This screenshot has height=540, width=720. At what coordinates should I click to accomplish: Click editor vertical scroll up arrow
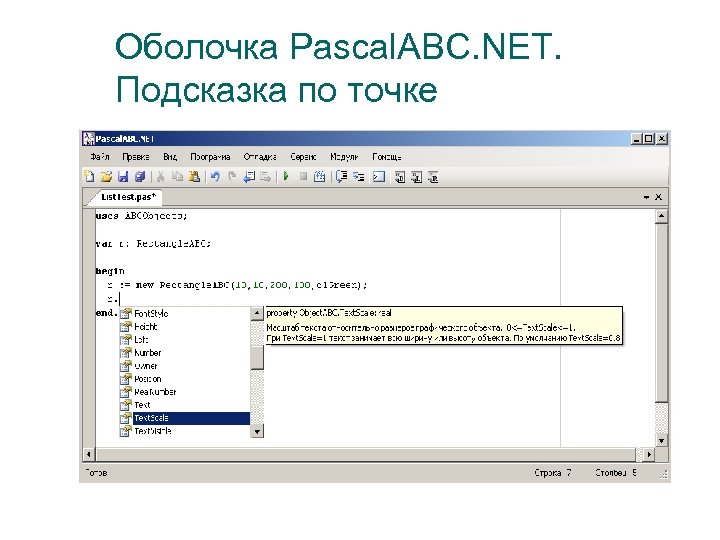(661, 216)
